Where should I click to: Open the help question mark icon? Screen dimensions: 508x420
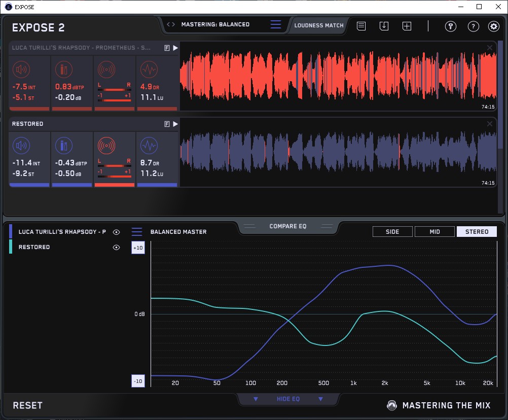point(474,26)
